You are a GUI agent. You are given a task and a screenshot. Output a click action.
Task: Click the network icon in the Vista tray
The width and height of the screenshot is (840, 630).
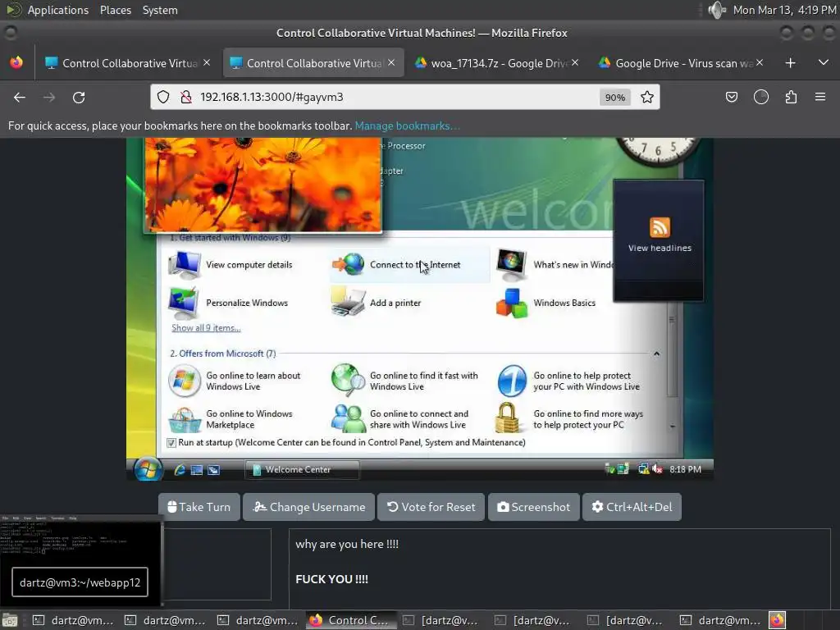(x=643, y=469)
